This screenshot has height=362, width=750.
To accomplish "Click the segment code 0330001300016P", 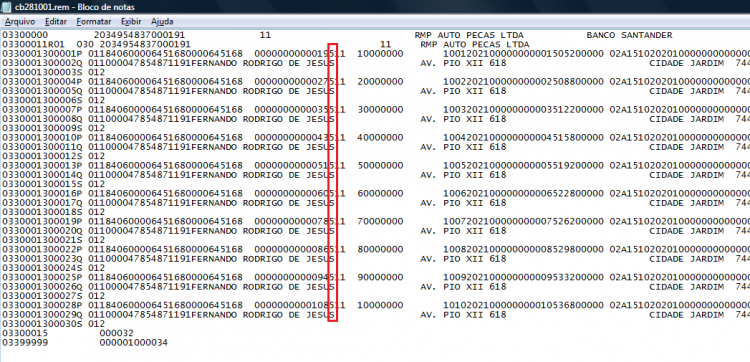I will point(43,193).
